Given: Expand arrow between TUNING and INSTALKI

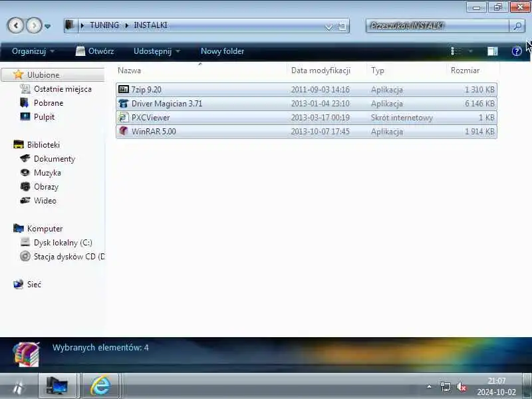Looking at the screenshot, I should (126, 25).
